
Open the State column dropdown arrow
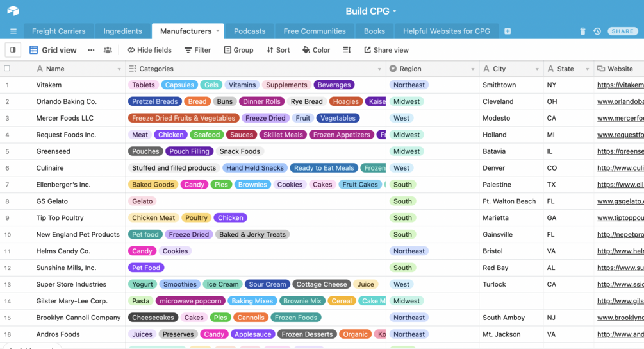588,69
